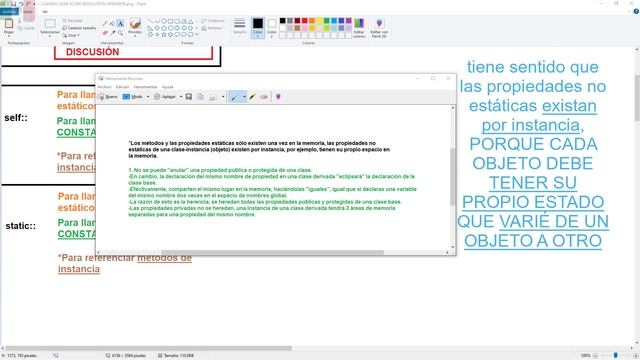Click the Save snip floppy disk icon
640x360 pixels.
pyautogui.click(x=189, y=97)
